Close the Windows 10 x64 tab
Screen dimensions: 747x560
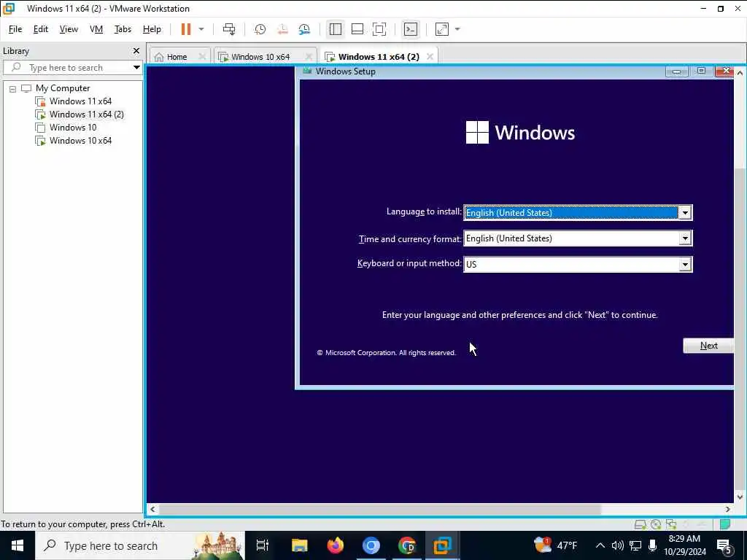[309, 57]
